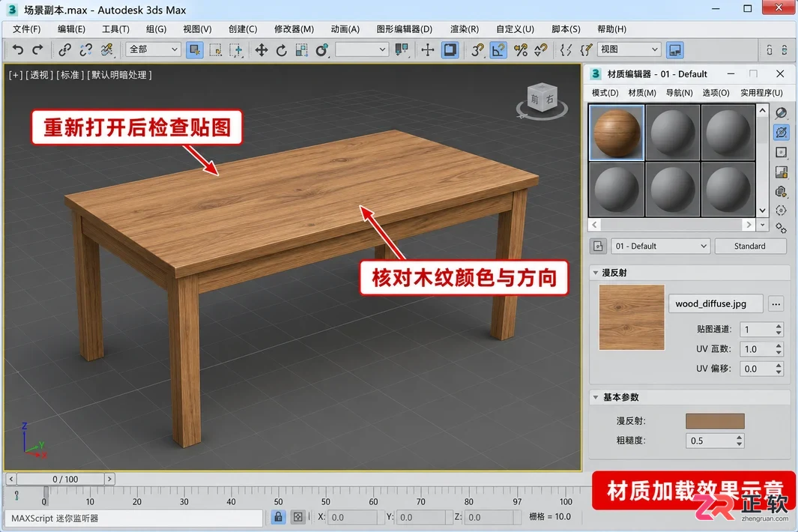
Task: Open the 图形编辑器(D) menu
Action: (x=404, y=29)
